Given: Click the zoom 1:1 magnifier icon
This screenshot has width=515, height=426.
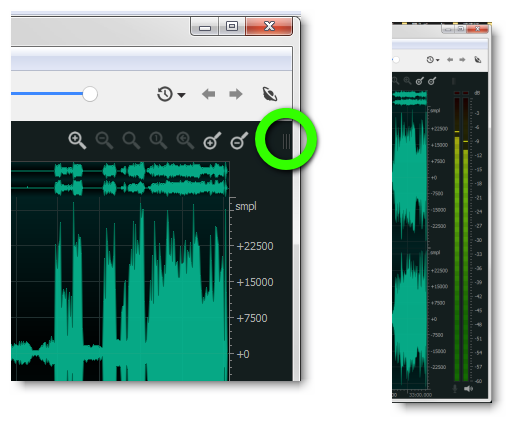Looking at the screenshot, I should [158, 140].
